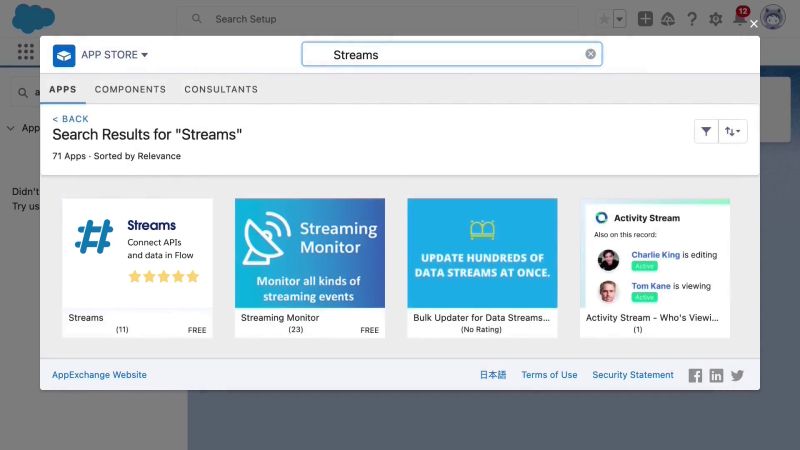Open the sort order dropdown
Viewport: 800px width, 450px height.
(x=733, y=131)
